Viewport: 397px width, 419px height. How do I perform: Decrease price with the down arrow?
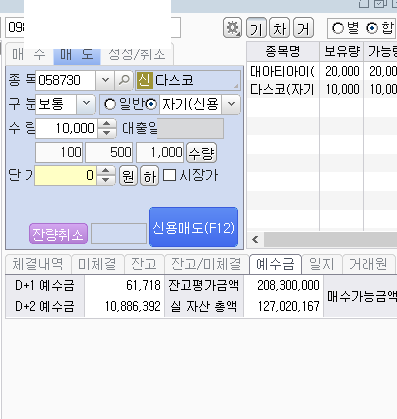pos(105,180)
